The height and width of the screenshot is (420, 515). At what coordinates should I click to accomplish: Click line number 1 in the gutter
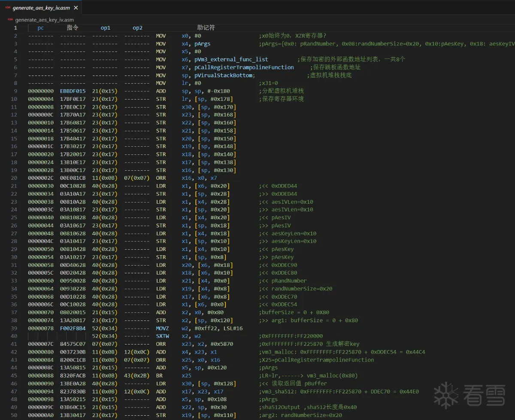point(15,28)
